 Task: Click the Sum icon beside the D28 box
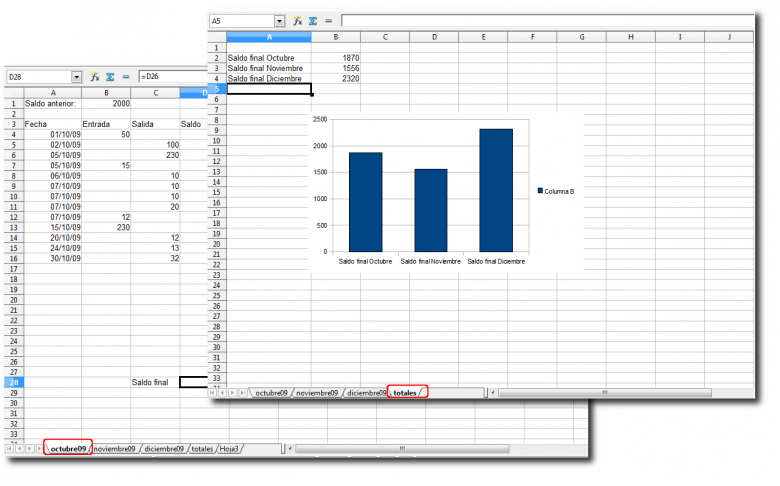(110, 77)
